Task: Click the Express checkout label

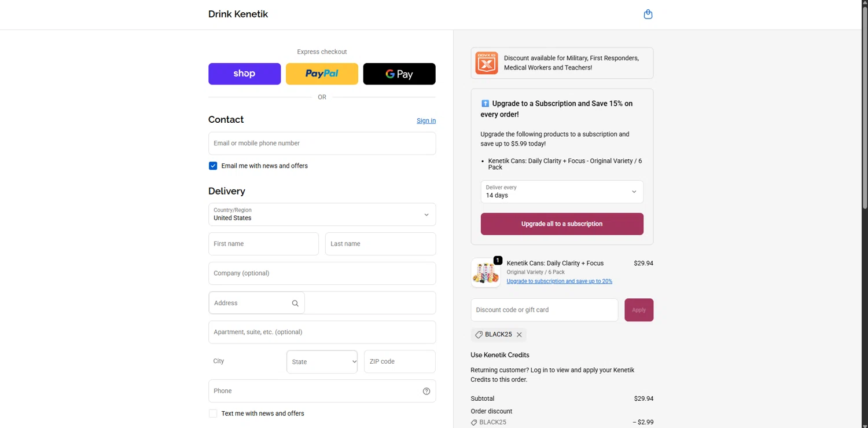Action: pos(322,52)
